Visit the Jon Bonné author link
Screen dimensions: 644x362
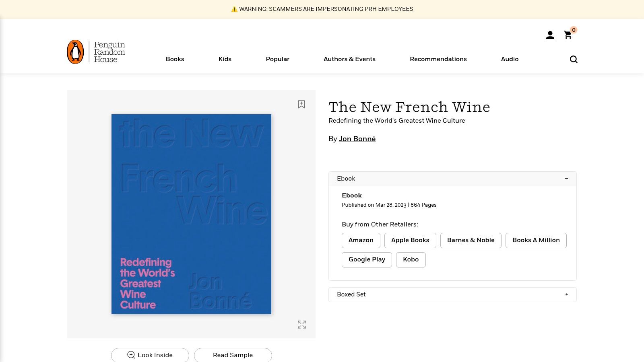coord(357,139)
